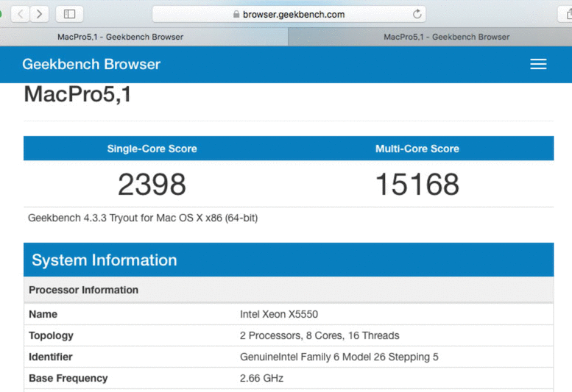Select the Name row label
572x392 pixels.
pos(43,314)
